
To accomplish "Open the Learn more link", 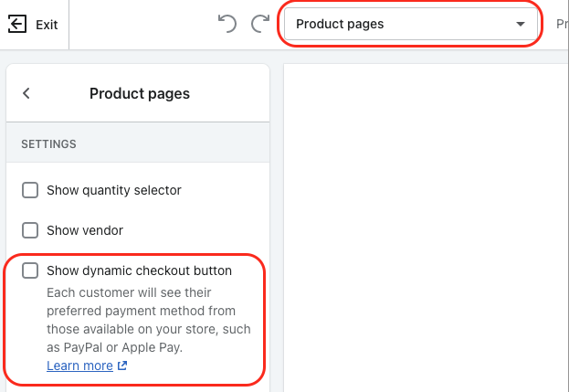I will [x=79, y=366].
